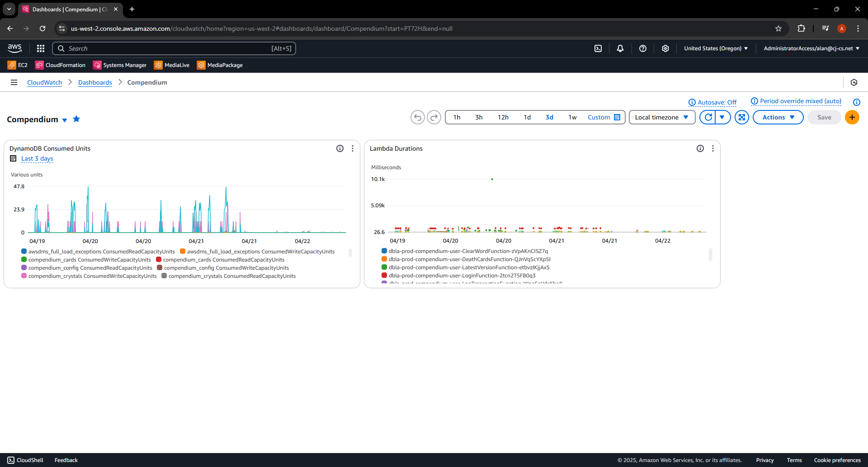Open the Custom time range picker
The width and height of the screenshot is (868, 467).
604,117
